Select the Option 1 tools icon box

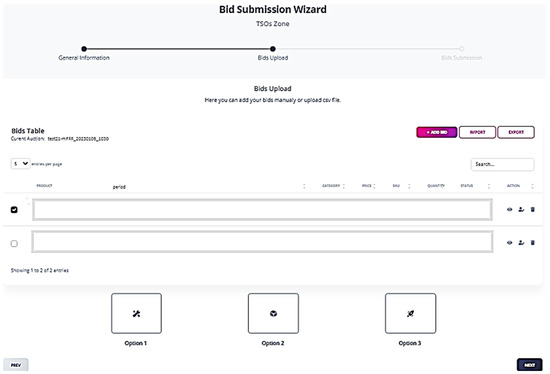coord(136,313)
